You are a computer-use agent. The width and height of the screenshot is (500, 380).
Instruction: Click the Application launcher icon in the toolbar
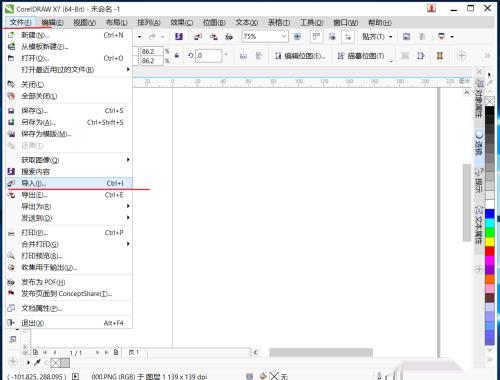(x=441, y=36)
